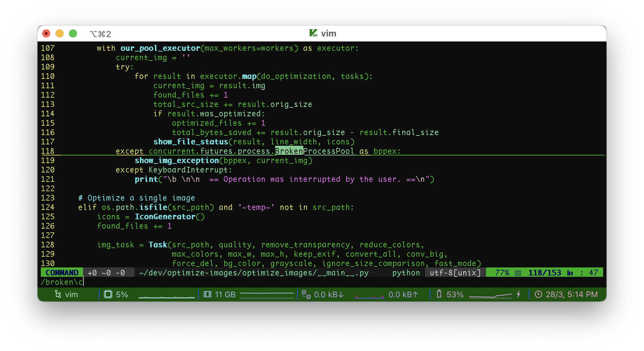Click the python filetype indicator
This screenshot has width=644, height=351.
[x=406, y=273]
